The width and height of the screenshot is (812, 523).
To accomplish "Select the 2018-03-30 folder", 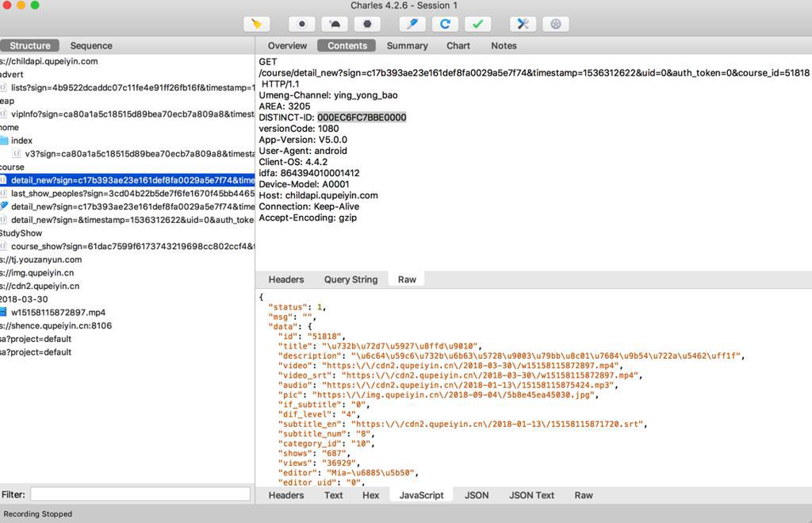I will pos(24,299).
